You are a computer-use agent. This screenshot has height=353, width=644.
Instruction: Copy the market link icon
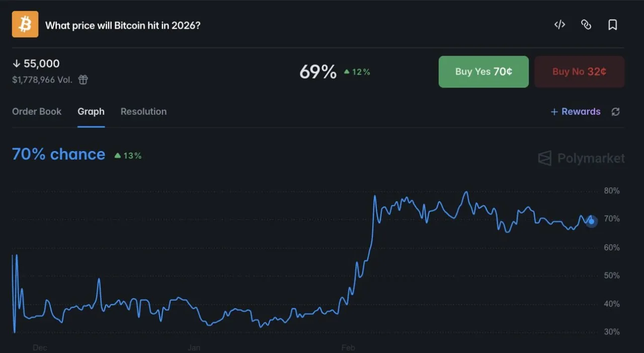point(586,24)
